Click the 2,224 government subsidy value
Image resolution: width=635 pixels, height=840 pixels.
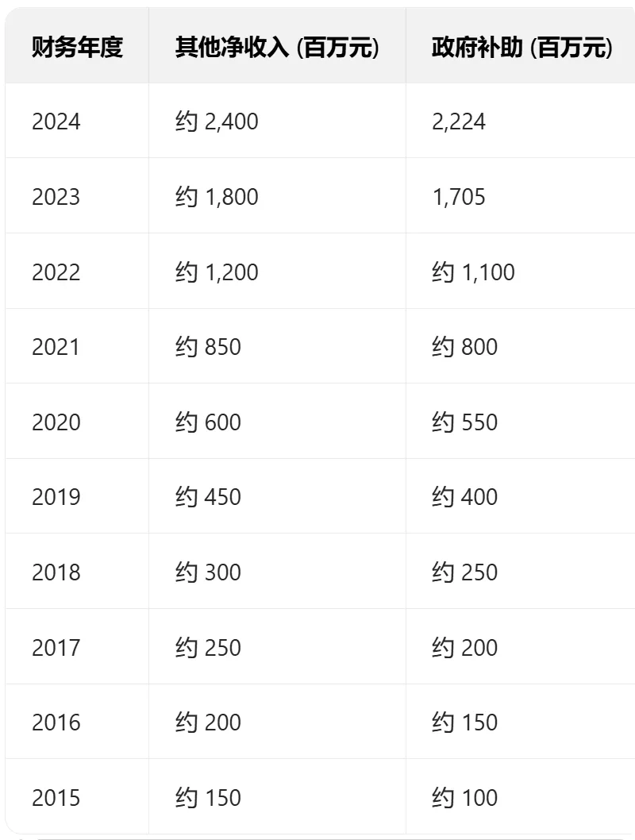pyautogui.click(x=459, y=121)
